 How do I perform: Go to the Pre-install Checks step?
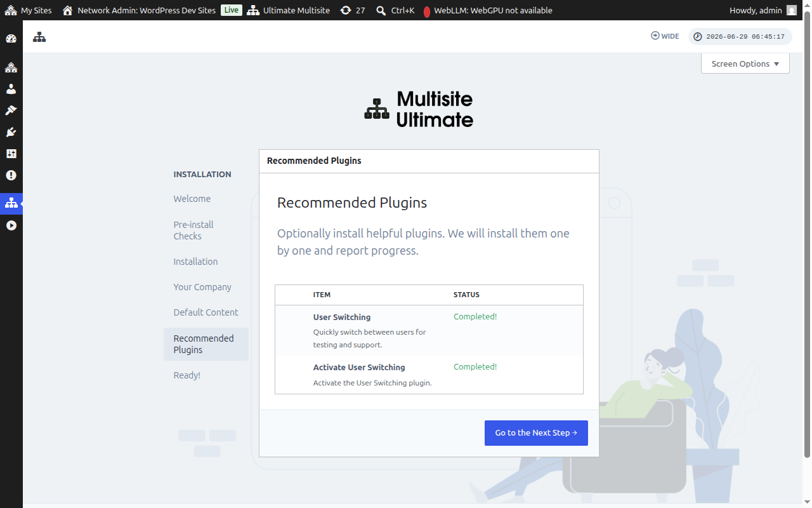[x=193, y=231]
